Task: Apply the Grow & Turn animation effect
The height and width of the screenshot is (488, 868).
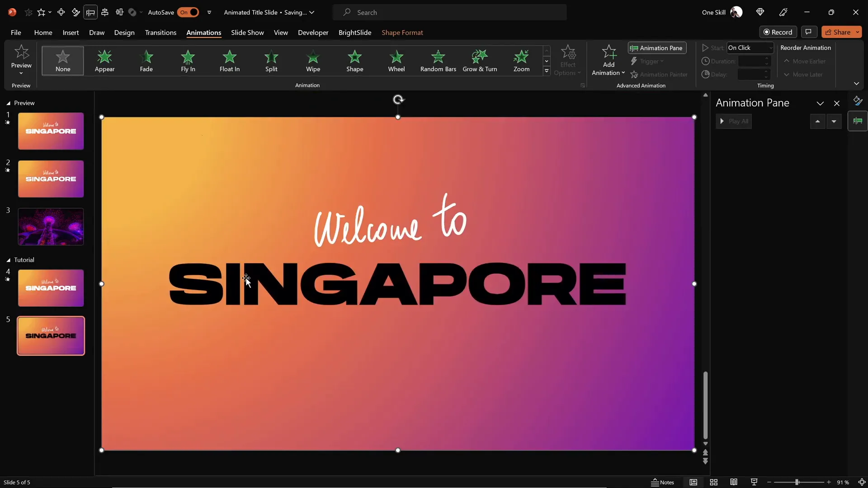Action: pyautogui.click(x=480, y=61)
